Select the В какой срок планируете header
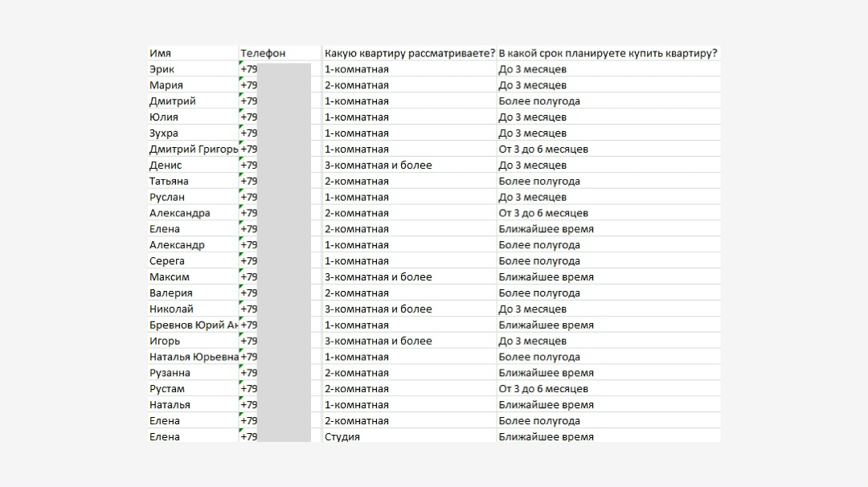The height and width of the screenshot is (487, 868). [608, 53]
